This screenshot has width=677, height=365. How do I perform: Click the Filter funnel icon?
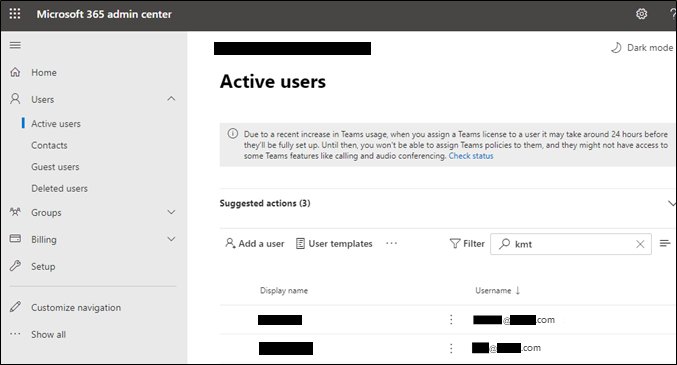pyautogui.click(x=455, y=244)
